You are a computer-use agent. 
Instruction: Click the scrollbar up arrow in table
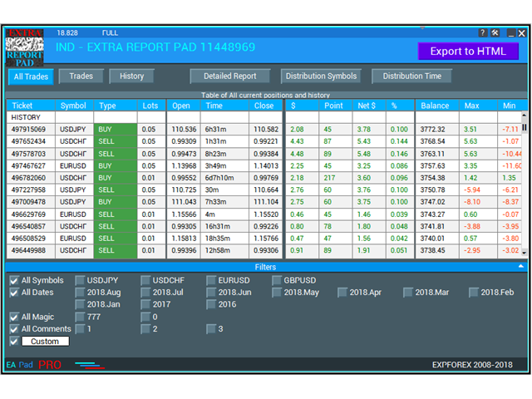pyautogui.click(x=524, y=106)
